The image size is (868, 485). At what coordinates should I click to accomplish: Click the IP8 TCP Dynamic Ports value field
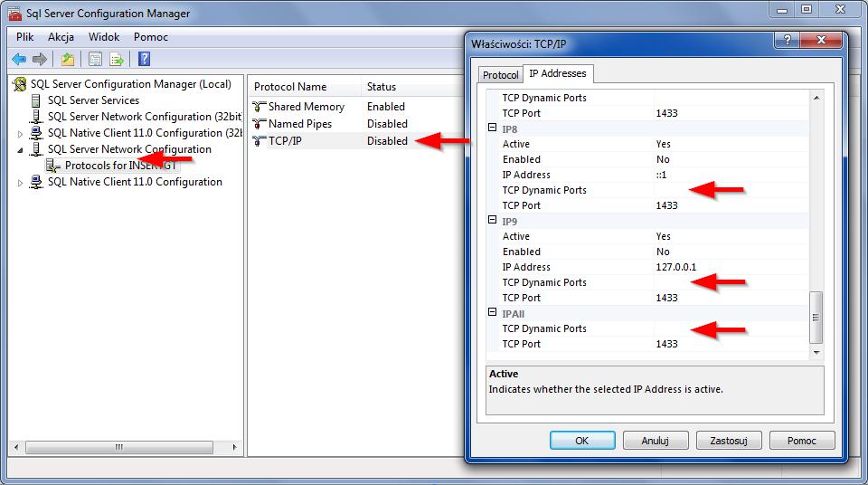pyautogui.click(x=731, y=190)
